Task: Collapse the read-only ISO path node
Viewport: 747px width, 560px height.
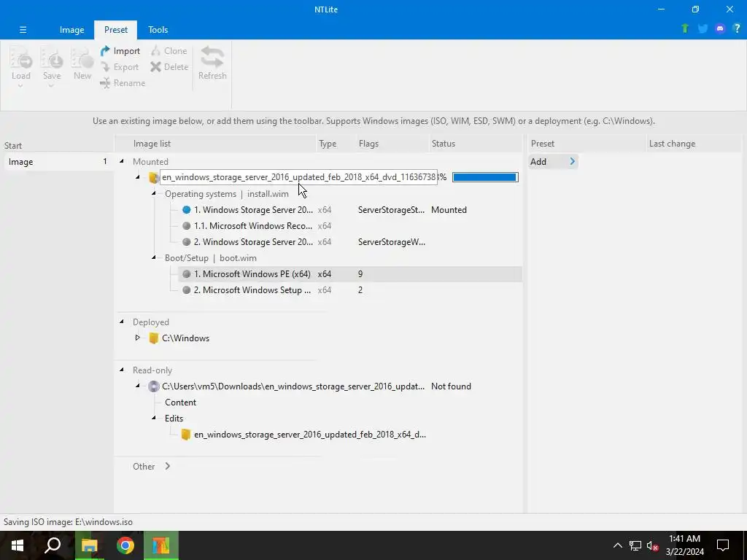Action: point(138,386)
